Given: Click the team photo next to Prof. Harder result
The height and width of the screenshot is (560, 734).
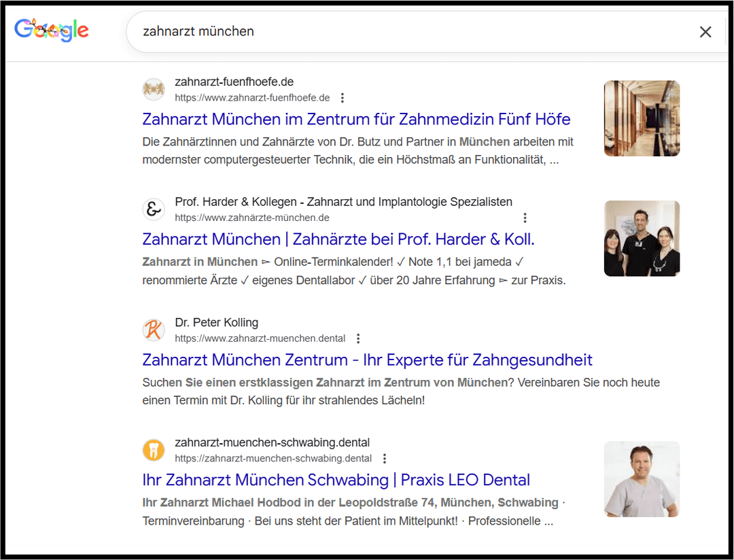Looking at the screenshot, I should (x=642, y=239).
